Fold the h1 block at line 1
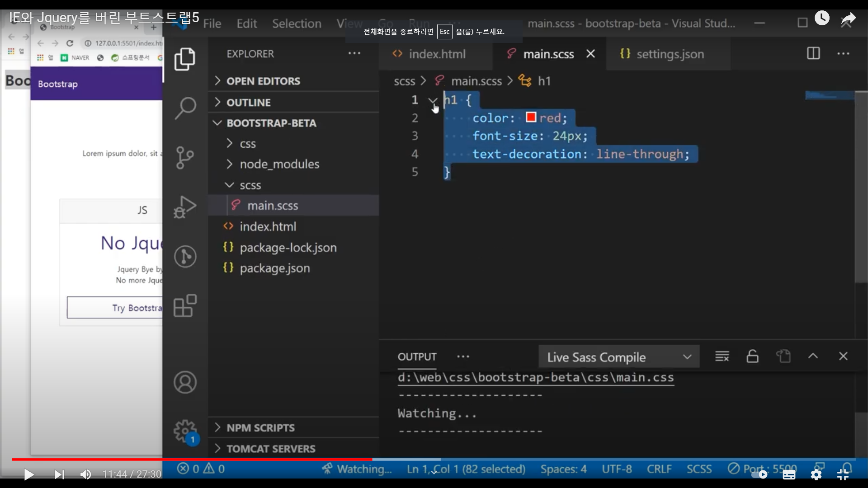868x488 pixels. click(433, 100)
